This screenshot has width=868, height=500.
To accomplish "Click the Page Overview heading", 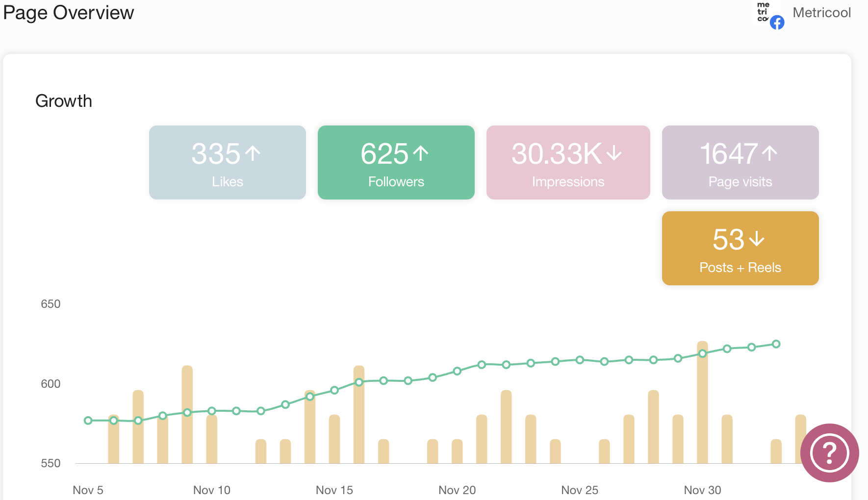I will pyautogui.click(x=69, y=13).
